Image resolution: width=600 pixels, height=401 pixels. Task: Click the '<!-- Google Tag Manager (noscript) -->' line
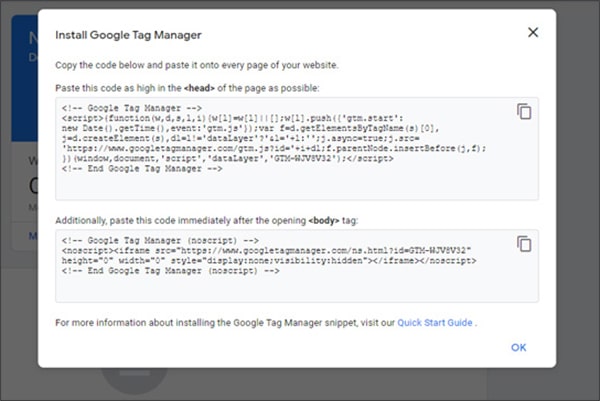[160, 241]
